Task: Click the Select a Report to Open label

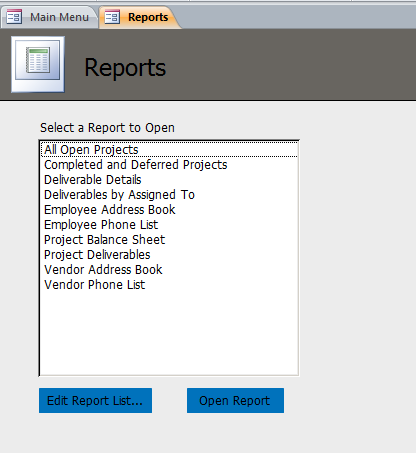Action: tap(107, 128)
